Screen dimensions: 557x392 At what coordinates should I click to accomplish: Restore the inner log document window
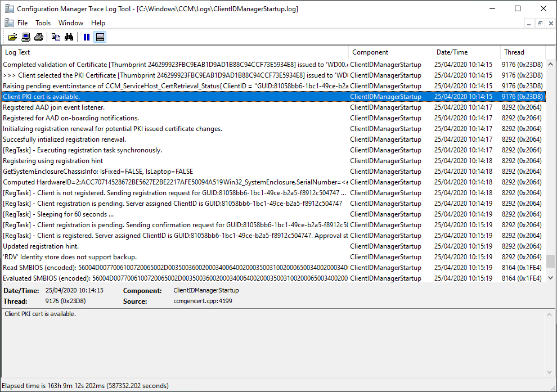coord(540,23)
